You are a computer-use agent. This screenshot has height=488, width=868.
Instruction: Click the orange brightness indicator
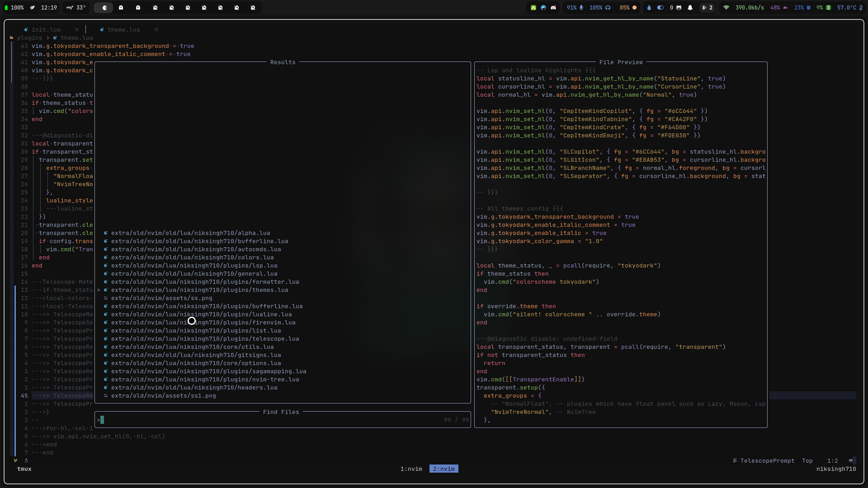click(634, 8)
